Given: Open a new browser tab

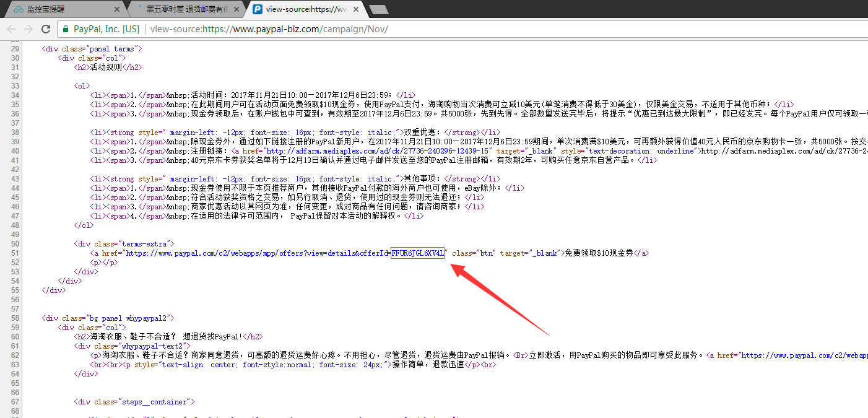Looking at the screenshot, I should tap(378, 9).
